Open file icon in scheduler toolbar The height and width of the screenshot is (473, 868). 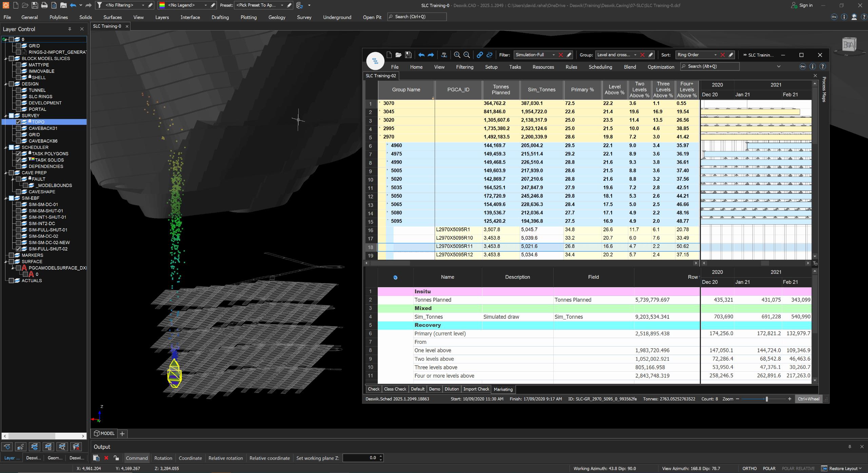click(398, 55)
